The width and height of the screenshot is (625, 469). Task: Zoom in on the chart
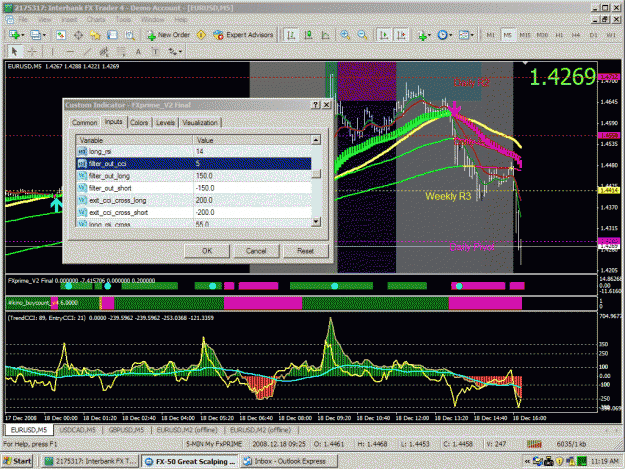[345, 35]
